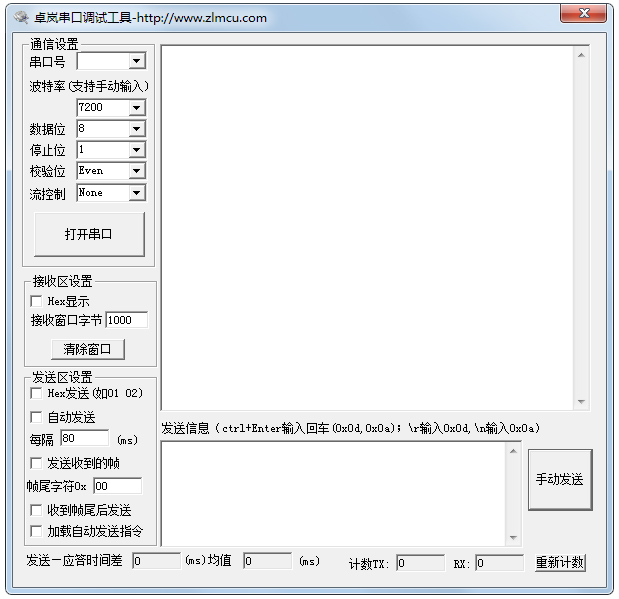Viewport: 619px width, 599px height.
Task: Click the 帧尾字符0x field showing 00
Action: 118,486
